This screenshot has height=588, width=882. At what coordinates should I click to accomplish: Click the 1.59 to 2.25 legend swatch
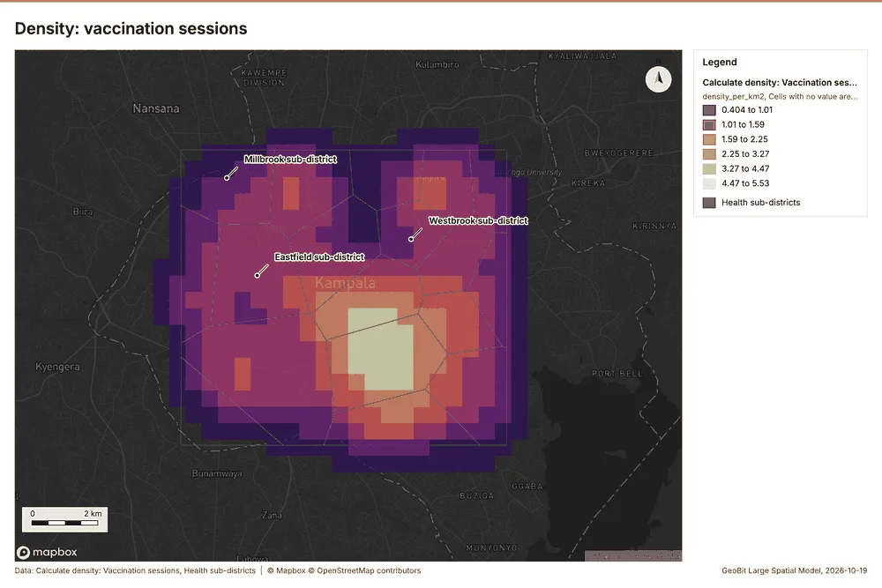[x=709, y=139]
